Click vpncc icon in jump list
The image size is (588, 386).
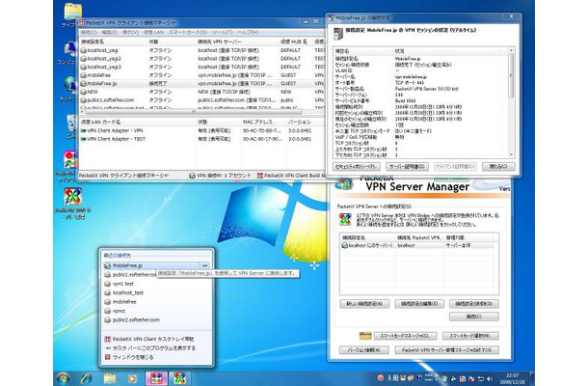(108, 311)
